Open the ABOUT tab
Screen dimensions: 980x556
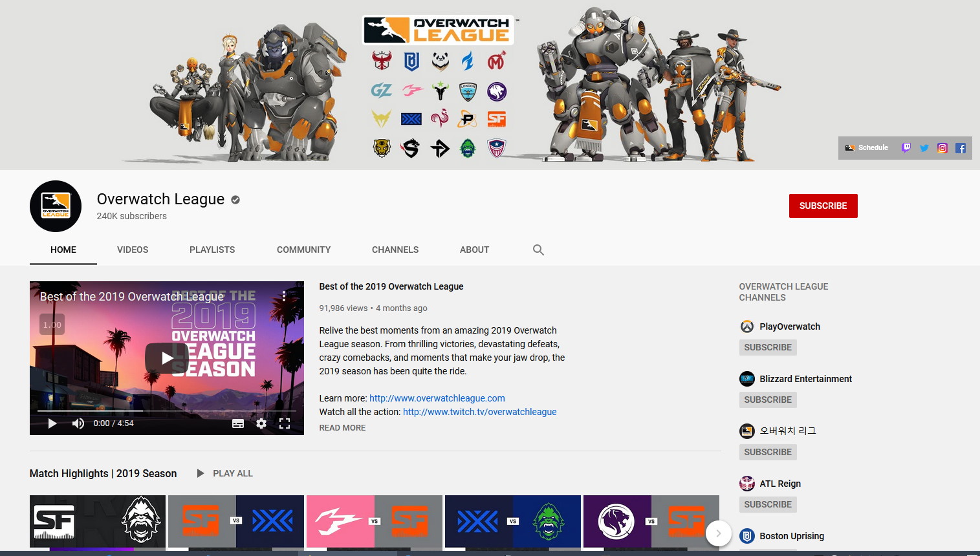pos(474,250)
